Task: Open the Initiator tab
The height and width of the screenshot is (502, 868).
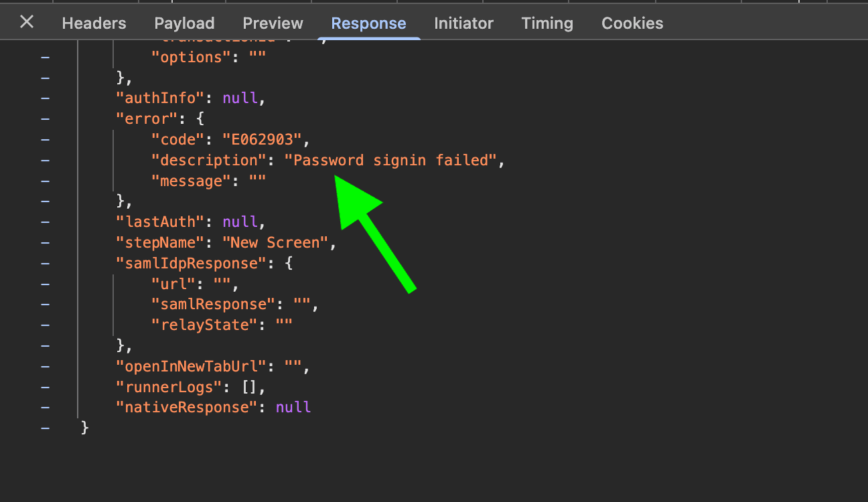Action: 463,23
